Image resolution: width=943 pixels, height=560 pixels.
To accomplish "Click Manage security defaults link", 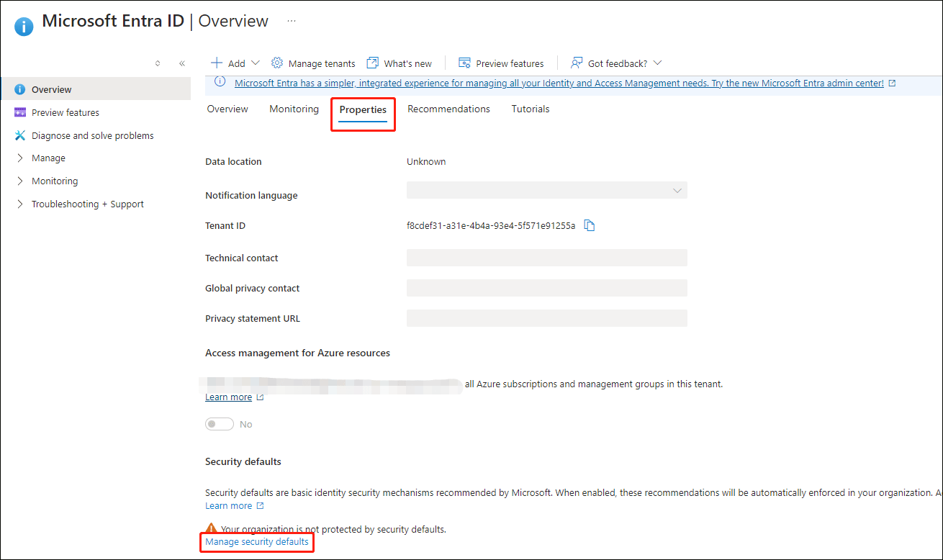I will coord(257,541).
